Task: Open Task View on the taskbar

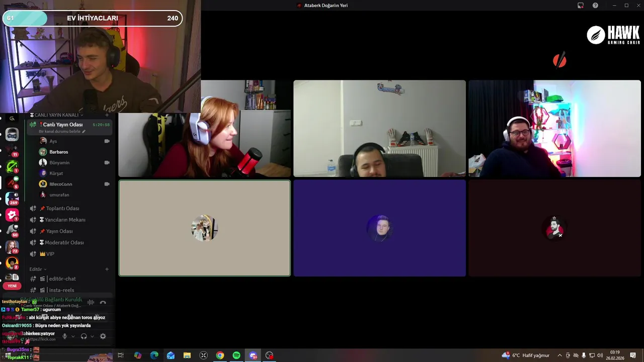Action: tap(121, 355)
